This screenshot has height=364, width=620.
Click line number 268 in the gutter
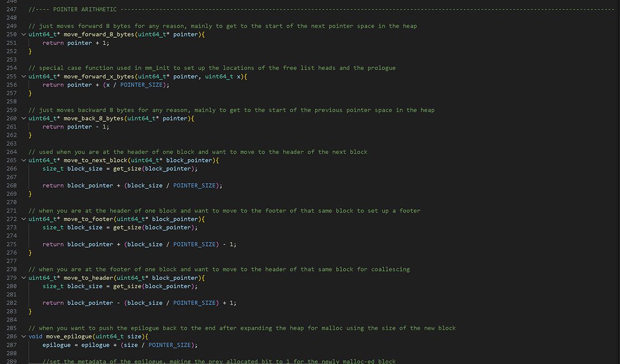[11, 185]
